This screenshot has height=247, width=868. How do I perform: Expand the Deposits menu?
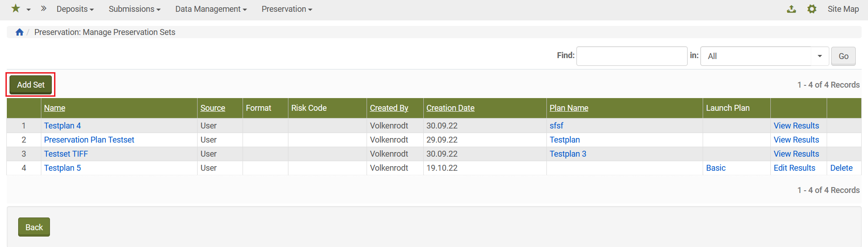coord(75,9)
